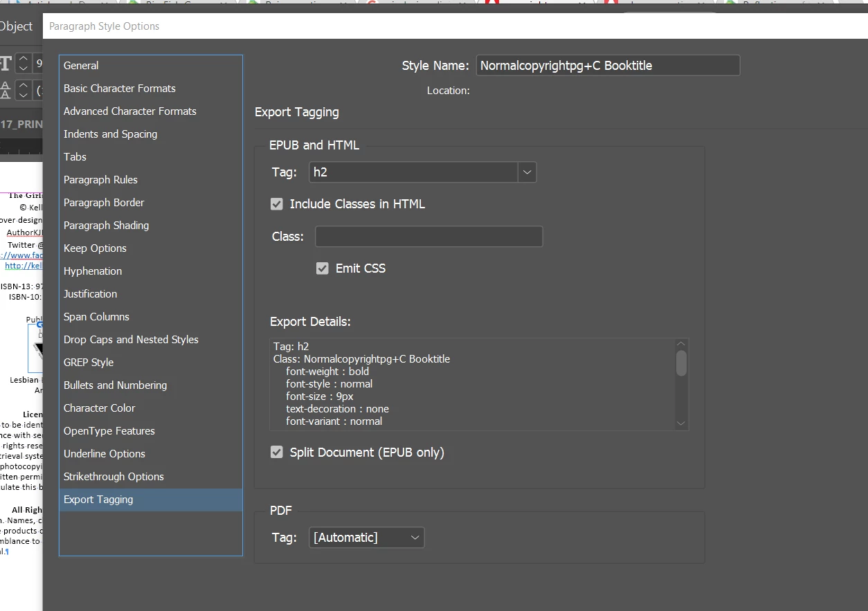Click font size up stepper in control panel
868x611 pixels.
23,60
